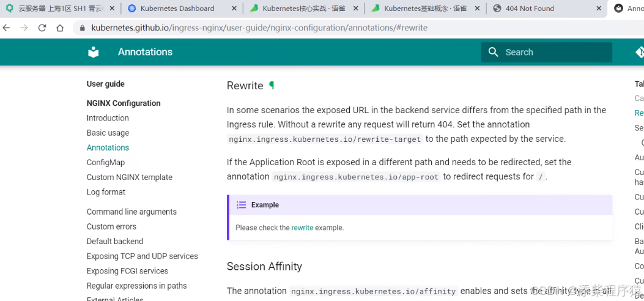Open Log format in the sidebar
The height and width of the screenshot is (301, 644).
pos(106,191)
